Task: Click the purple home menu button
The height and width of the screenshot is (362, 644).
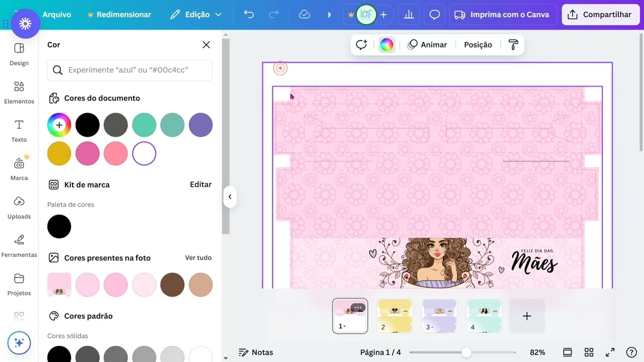Action: tap(25, 23)
